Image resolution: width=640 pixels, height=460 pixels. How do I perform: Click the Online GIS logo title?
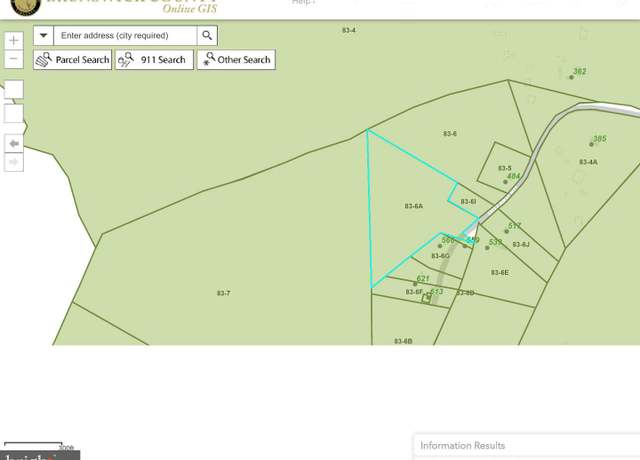click(x=190, y=8)
